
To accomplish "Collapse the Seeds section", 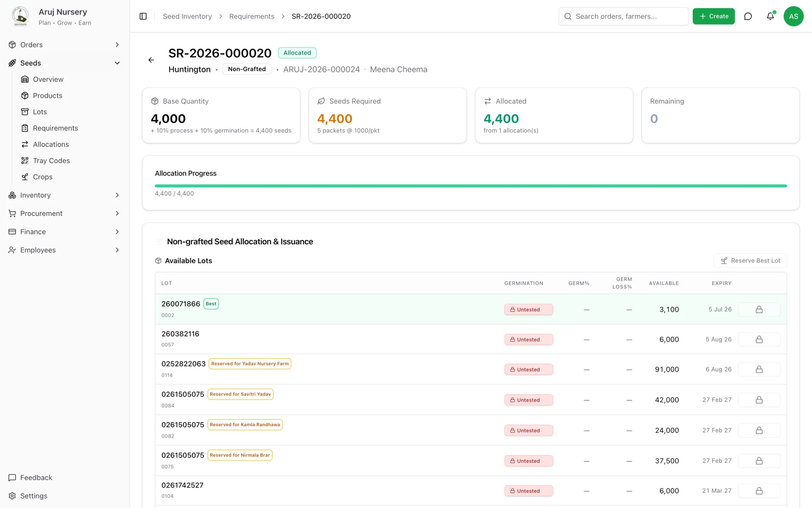I will [x=64, y=63].
